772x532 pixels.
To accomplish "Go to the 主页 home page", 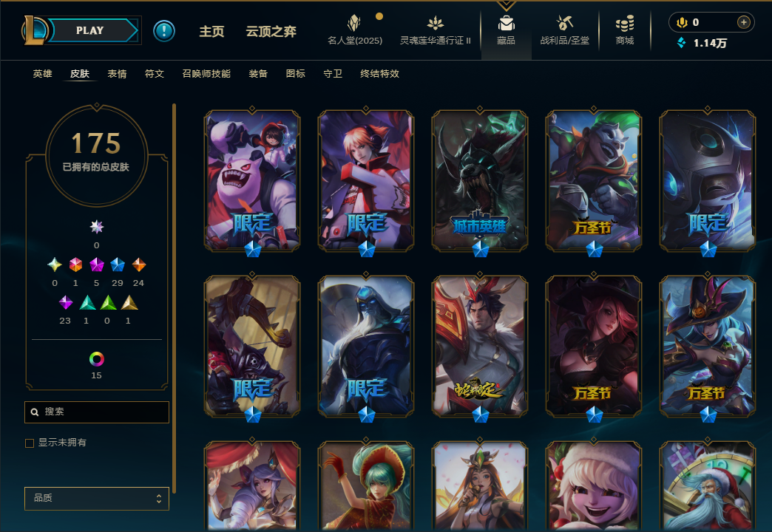I will [211, 32].
